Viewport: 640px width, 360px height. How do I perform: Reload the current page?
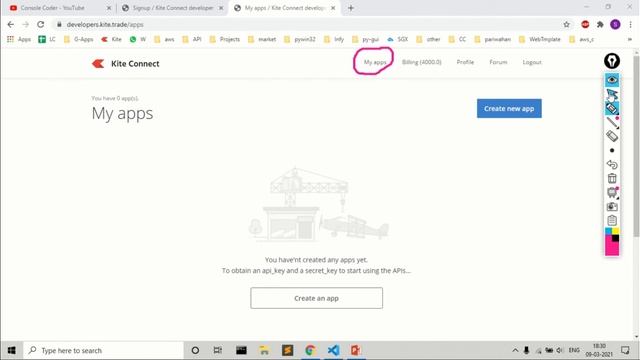tap(40, 24)
